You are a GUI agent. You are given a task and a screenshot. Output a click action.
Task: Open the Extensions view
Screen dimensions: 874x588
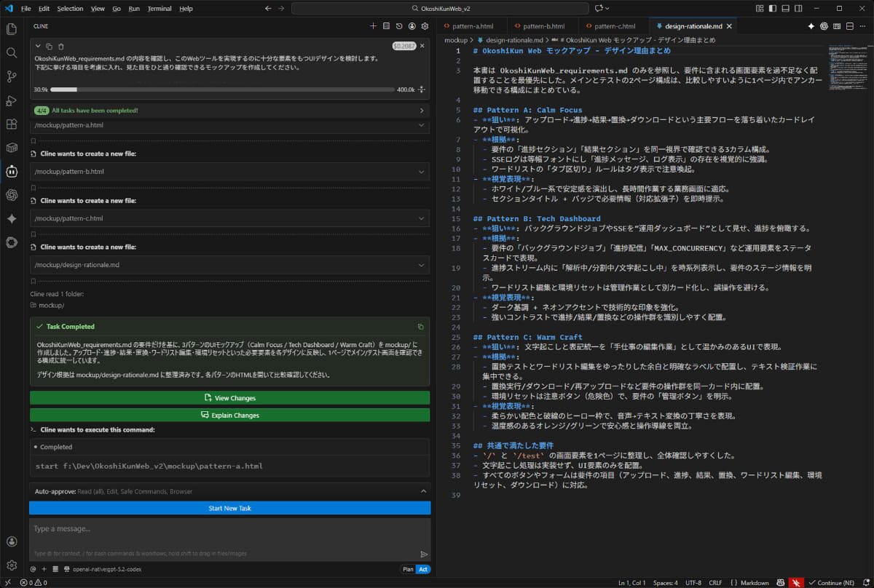[x=12, y=124]
